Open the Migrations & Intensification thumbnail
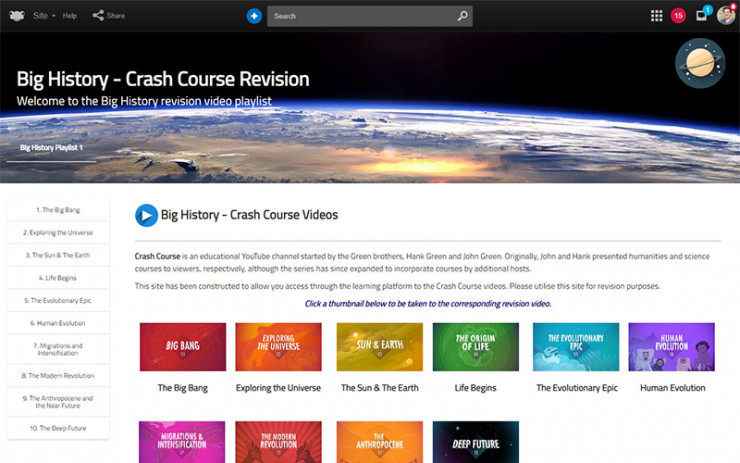 pyautogui.click(x=182, y=442)
